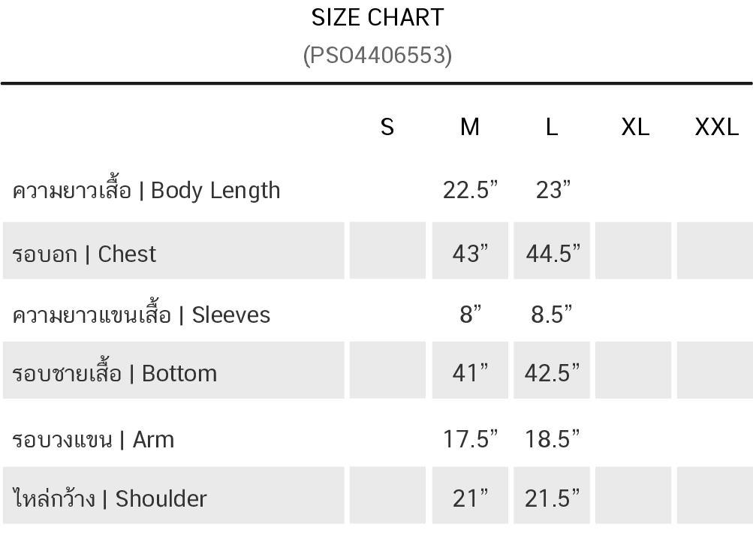
Task: Click the L shoulder value 21.5”
Action: [553, 498]
